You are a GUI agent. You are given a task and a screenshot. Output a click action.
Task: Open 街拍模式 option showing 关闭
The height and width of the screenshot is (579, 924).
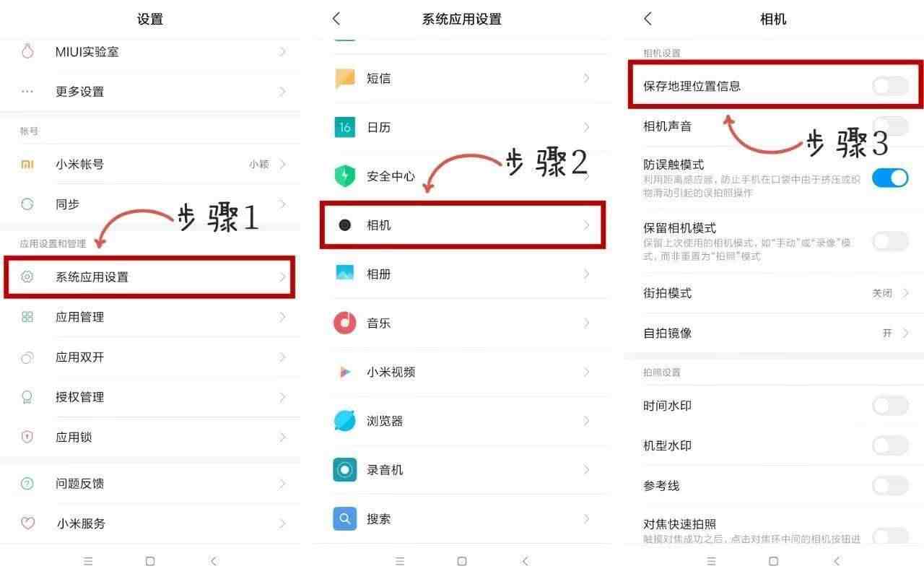774,293
